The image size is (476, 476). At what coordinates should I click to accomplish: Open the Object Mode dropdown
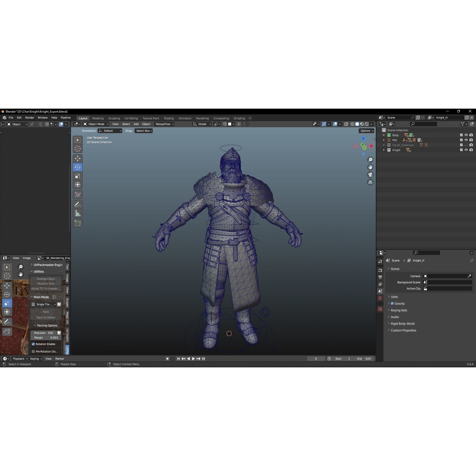[x=95, y=124]
